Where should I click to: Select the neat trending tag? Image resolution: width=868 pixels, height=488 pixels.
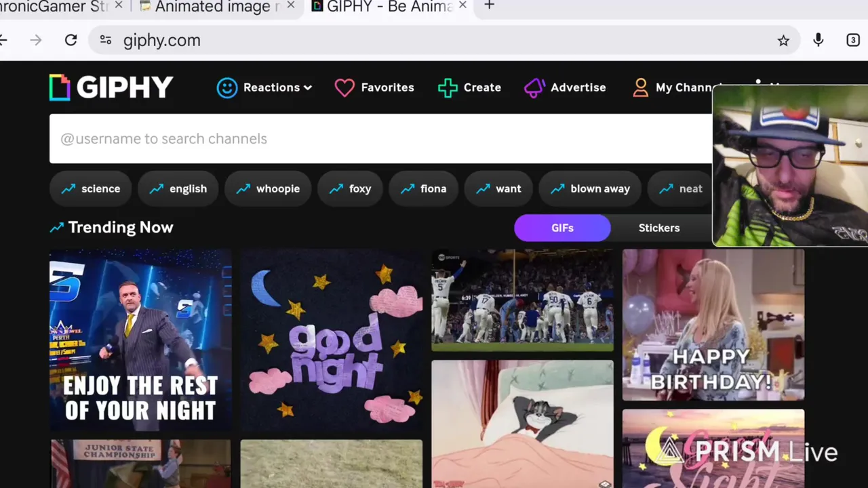680,188
